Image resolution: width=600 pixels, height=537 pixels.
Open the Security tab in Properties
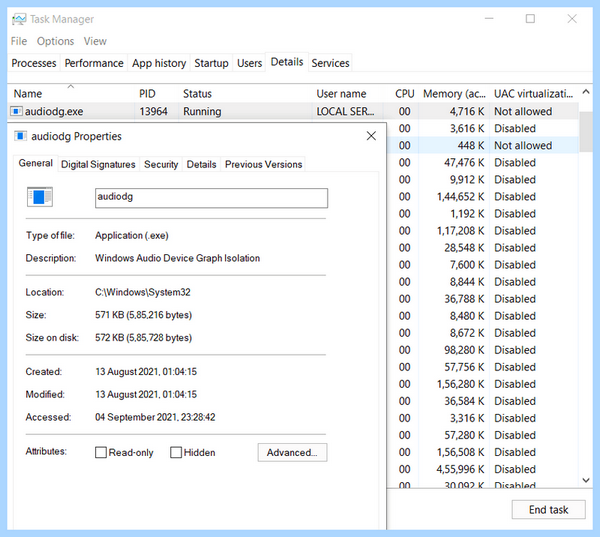coord(161,164)
